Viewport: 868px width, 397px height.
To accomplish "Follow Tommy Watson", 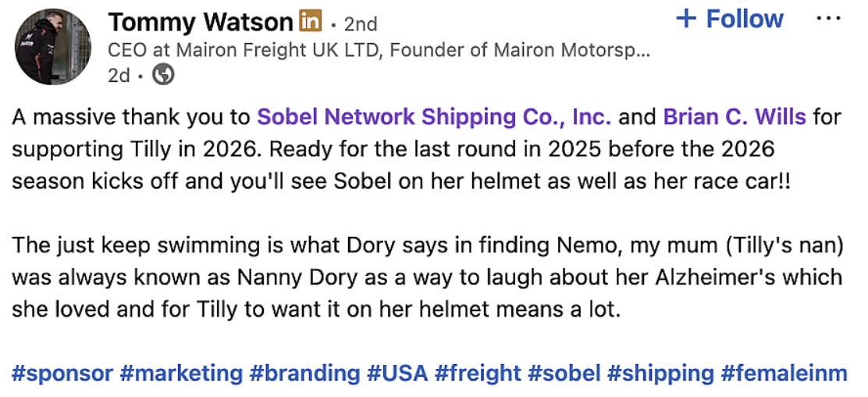I will coord(729,20).
